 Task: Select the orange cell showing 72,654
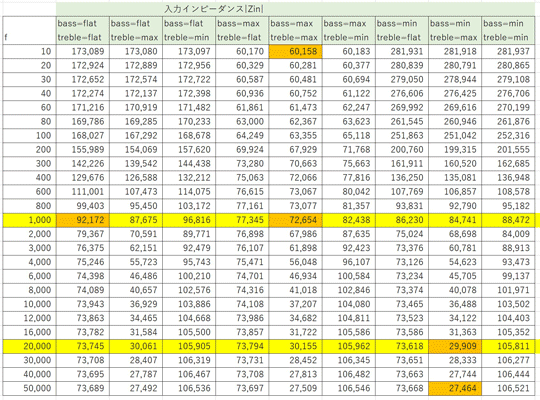click(x=295, y=220)
